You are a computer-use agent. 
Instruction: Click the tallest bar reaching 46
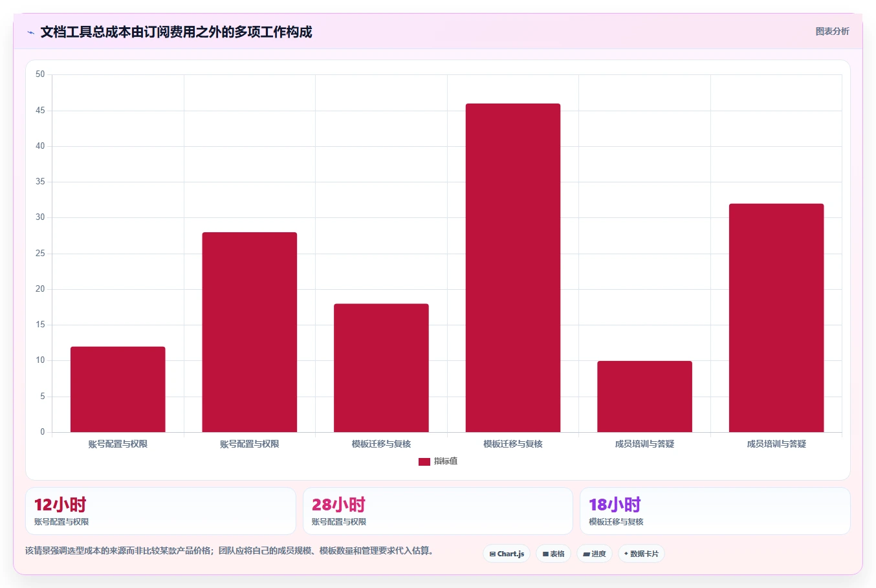click(x=513, y=268)
